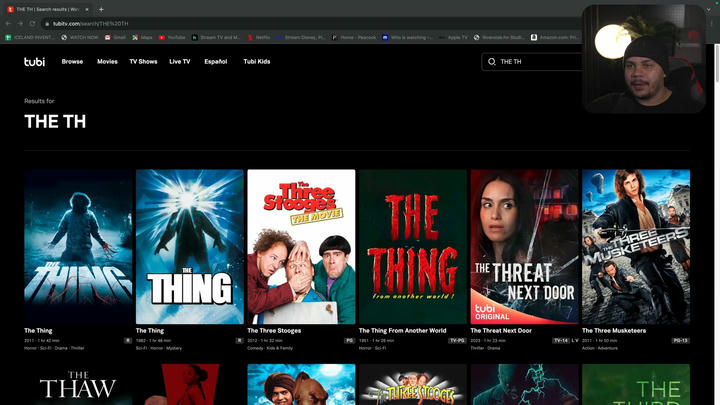
Task: Open a new browser tab with plus
Action: pyautogui.click(x=101, y=9)
